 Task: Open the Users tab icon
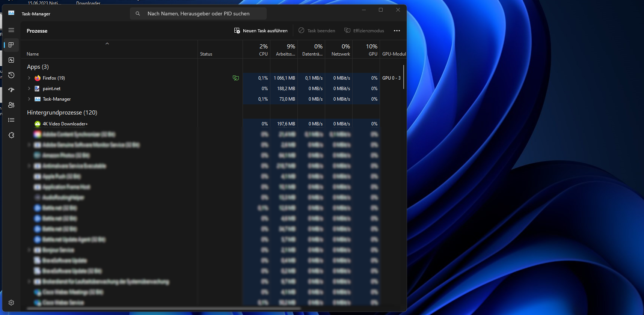pos(11,105)
